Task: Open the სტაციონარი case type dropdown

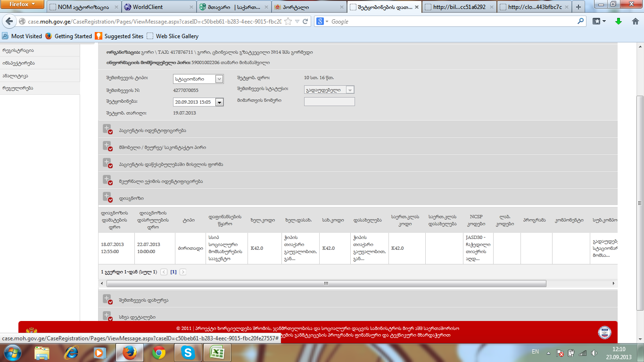Action: coord(219,79)
